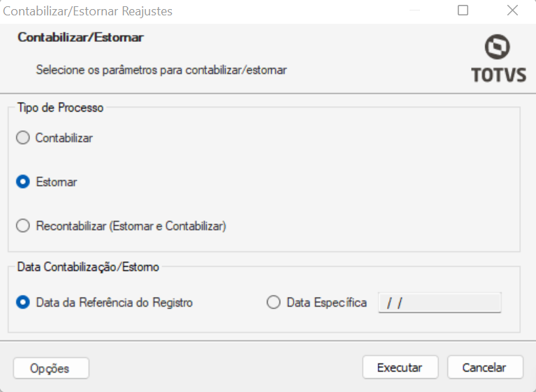Focus the Data Específica date field
The width and height of the screenshot is (536, 392).
coord(440,303)
